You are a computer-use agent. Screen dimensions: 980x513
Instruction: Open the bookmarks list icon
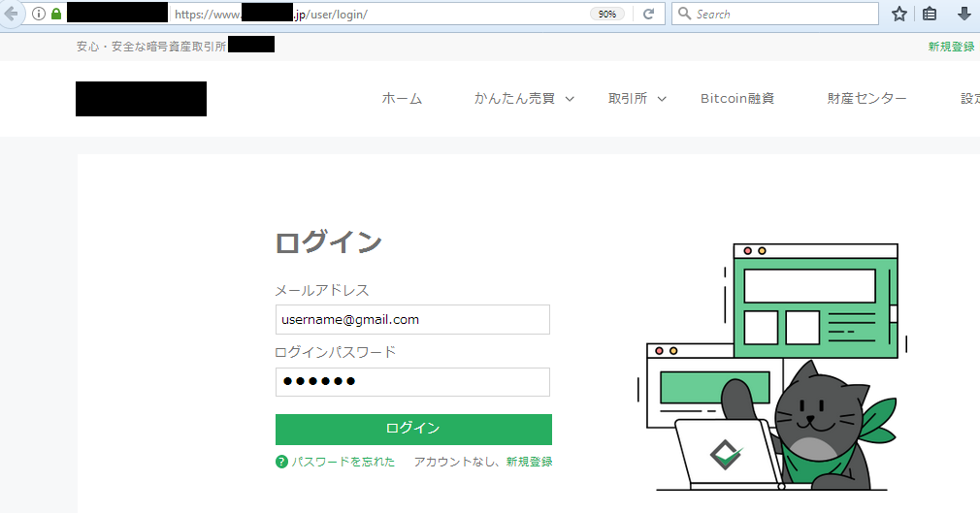point(930,15)
